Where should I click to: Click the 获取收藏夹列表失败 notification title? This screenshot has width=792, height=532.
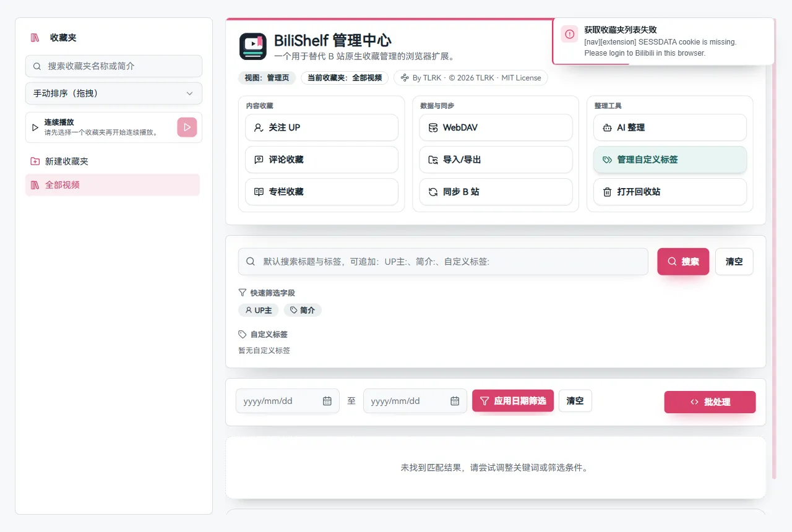(621, 30)
